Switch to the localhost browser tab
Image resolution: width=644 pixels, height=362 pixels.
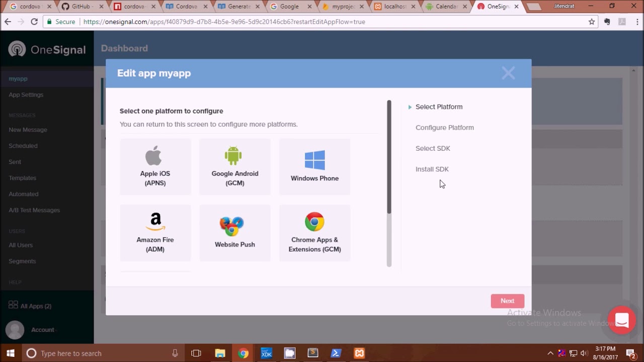click(393, 7)
